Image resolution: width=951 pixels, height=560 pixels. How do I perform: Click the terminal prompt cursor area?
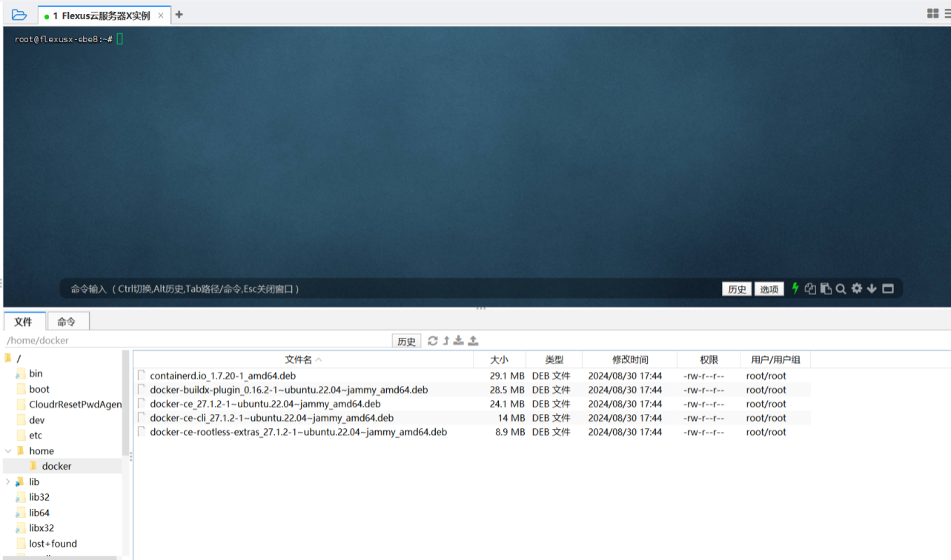point(120,39)
